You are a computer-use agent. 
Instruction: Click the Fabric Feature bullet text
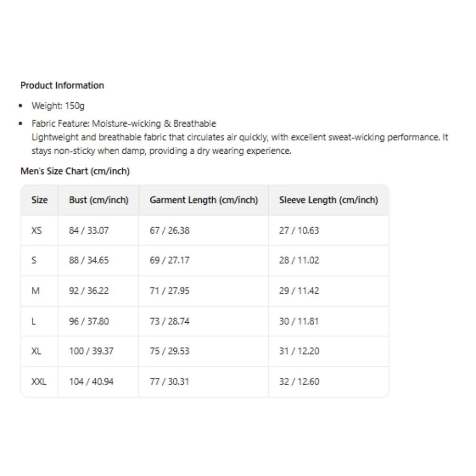coord(124,124)
